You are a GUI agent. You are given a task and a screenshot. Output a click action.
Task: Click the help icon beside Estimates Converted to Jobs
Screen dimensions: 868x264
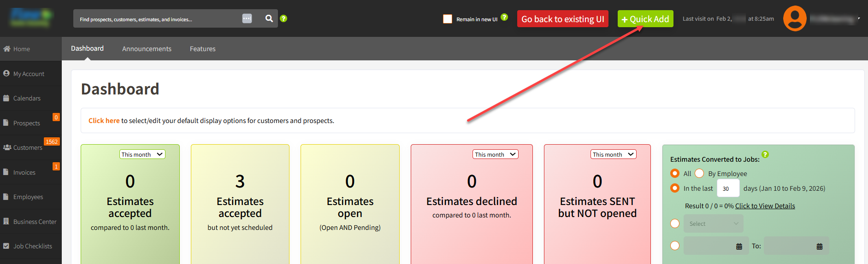765,154
